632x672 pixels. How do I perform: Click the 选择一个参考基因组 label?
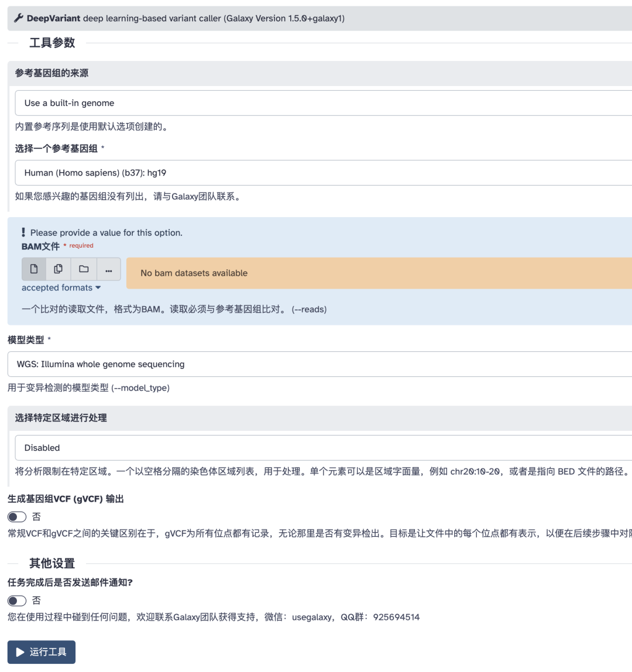[56, 149]
